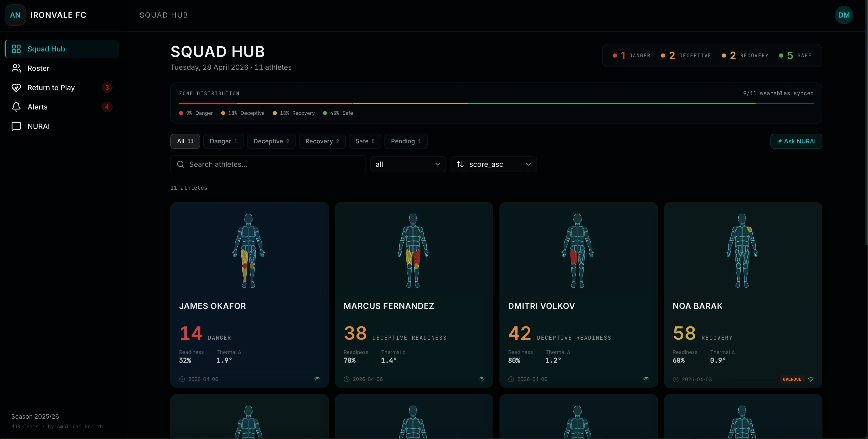The width and height of the screenshot is (868, 439).
Task: Open the Dmitri Volkov body map figure
Action: (578, 251)
